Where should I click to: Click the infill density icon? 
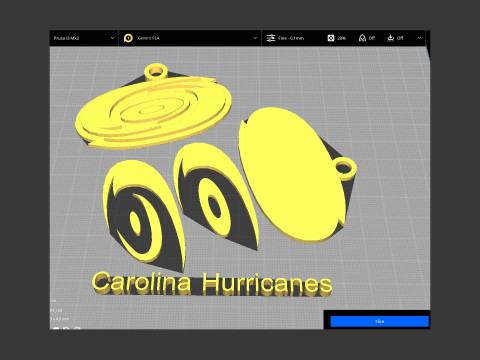tap(331, 38)
